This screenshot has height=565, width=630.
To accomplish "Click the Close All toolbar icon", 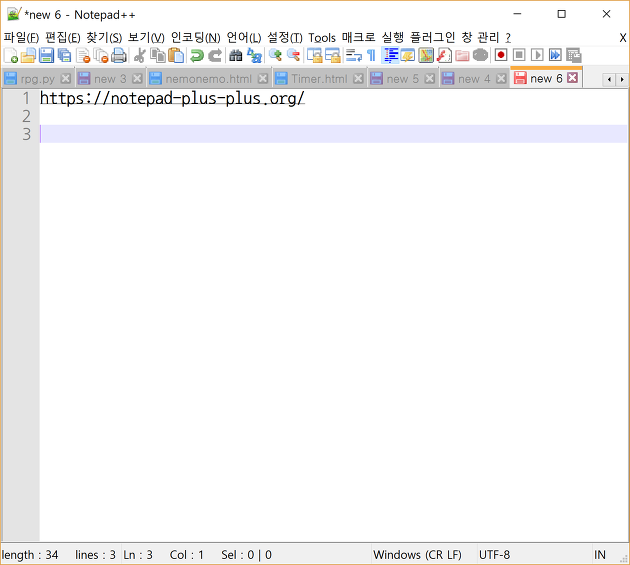I will tap(101, 55).
